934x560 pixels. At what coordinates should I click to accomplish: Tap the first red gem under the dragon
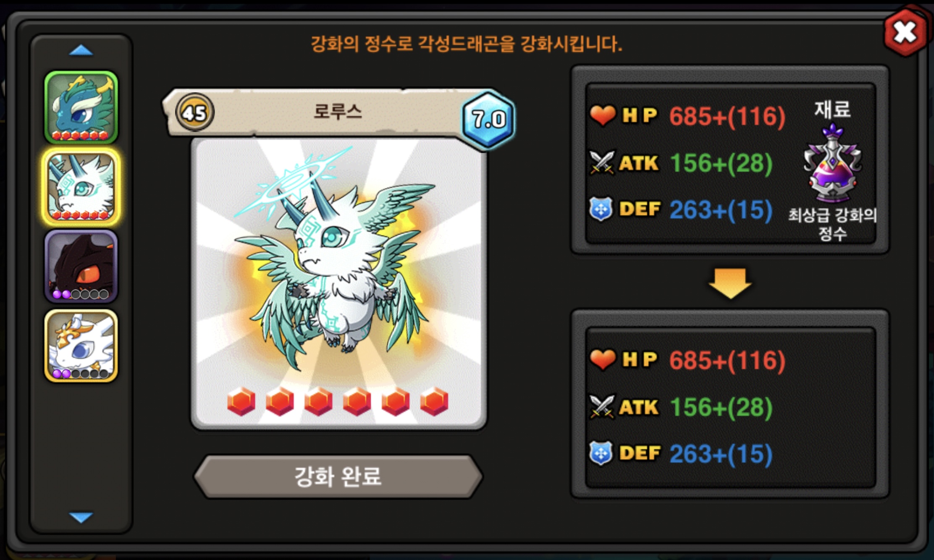point(241,402)
